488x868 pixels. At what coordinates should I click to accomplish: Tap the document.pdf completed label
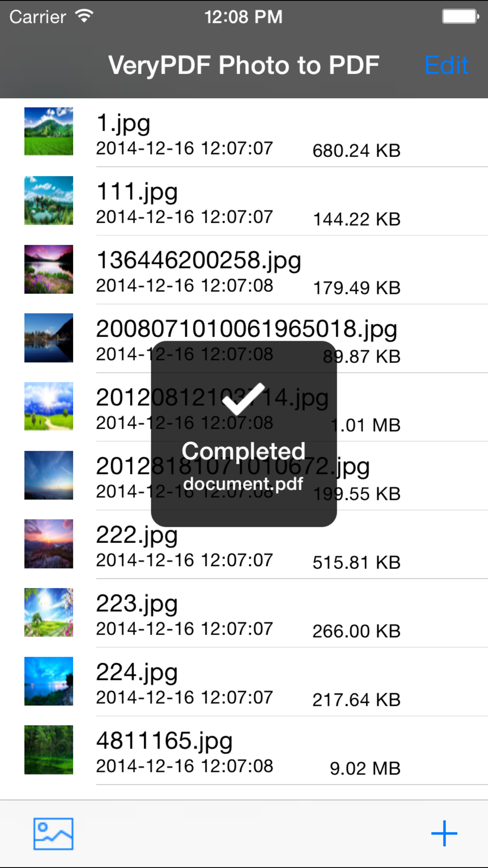[244, 484]
